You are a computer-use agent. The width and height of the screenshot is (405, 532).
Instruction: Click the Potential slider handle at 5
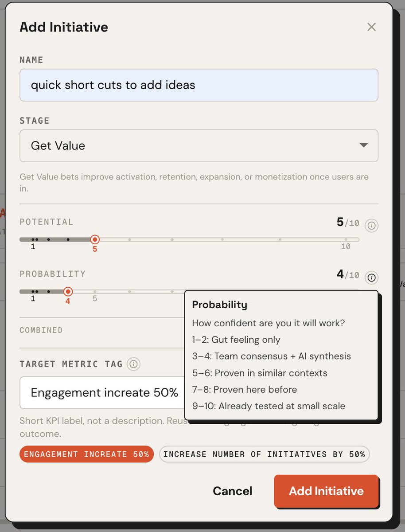click(x=94, y=239)
